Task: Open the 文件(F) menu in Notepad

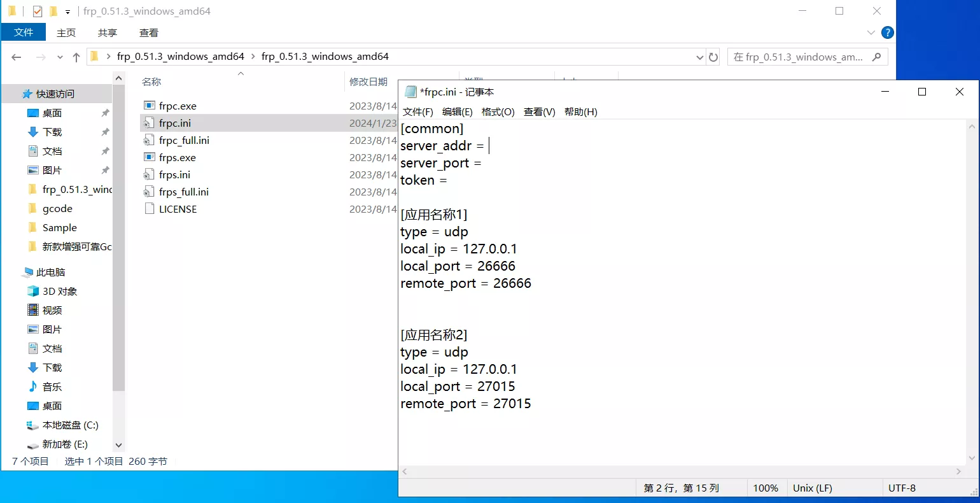Action: [417, 112]
